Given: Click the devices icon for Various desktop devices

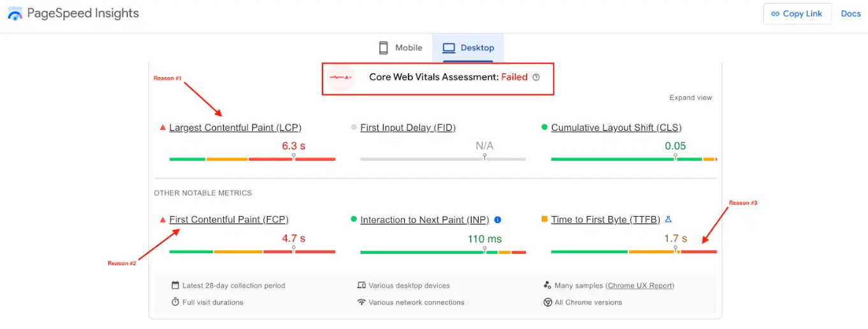Looking at the screenshot, I should (361, 286).
